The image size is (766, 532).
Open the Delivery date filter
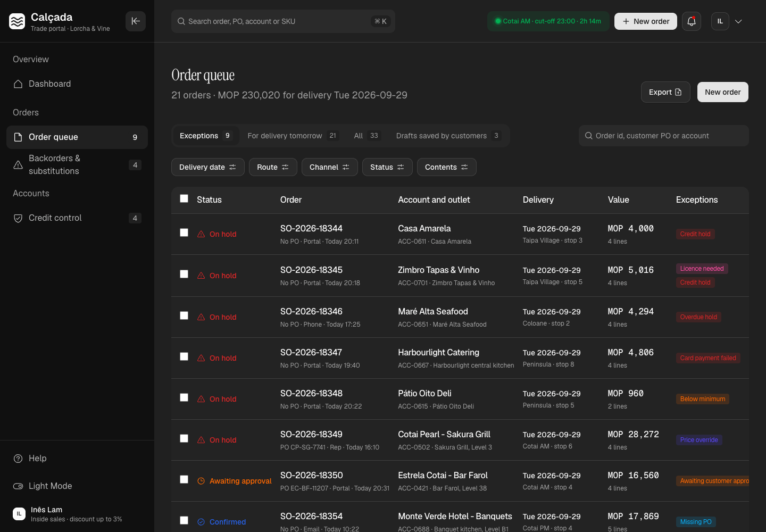coord(208,167)
